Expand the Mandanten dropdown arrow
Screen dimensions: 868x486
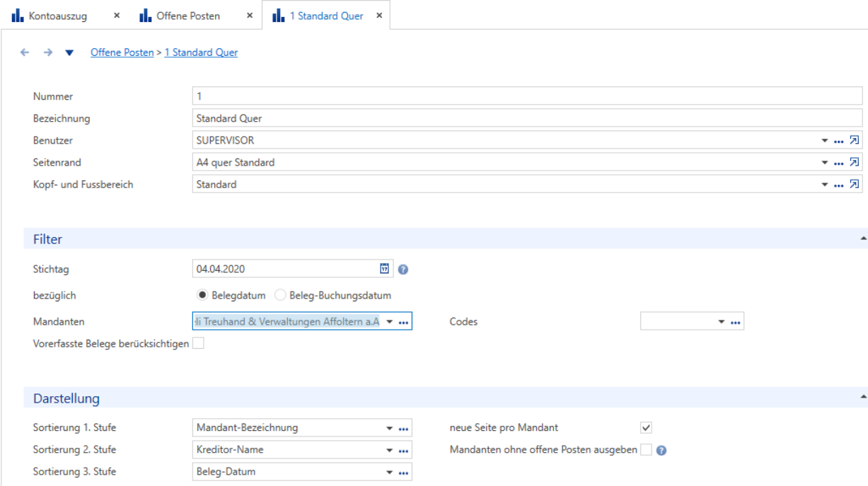(x=389, y=322)
